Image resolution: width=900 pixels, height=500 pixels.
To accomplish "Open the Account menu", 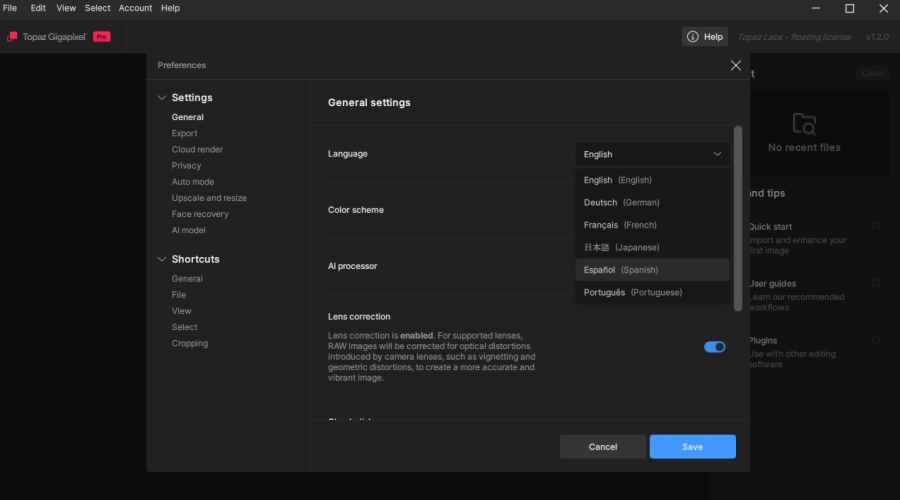I will click(135, 8).
